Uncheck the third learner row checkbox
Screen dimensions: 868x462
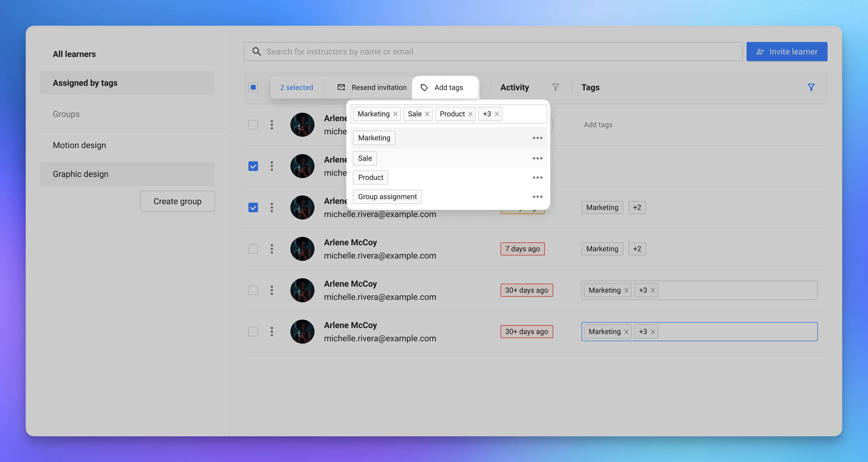(253, 207)
